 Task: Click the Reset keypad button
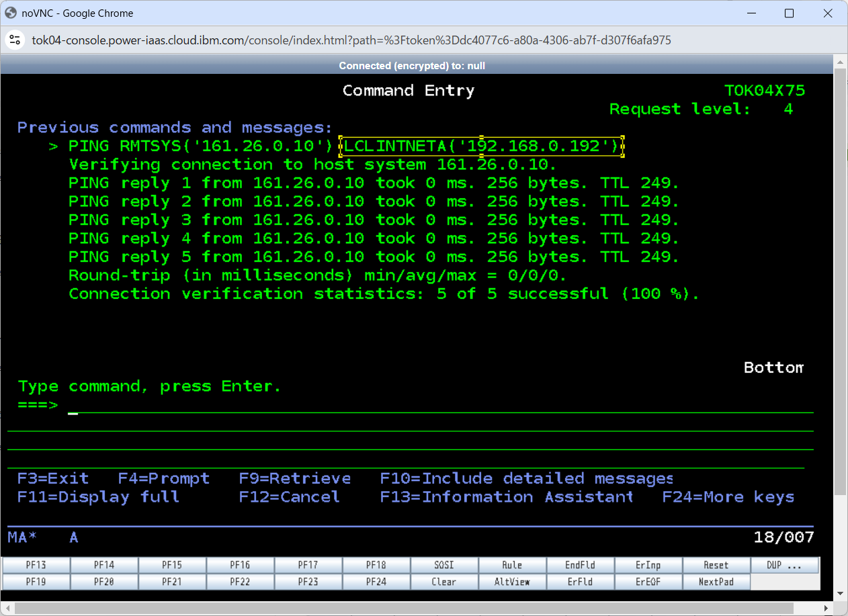[x=716, y=565]
